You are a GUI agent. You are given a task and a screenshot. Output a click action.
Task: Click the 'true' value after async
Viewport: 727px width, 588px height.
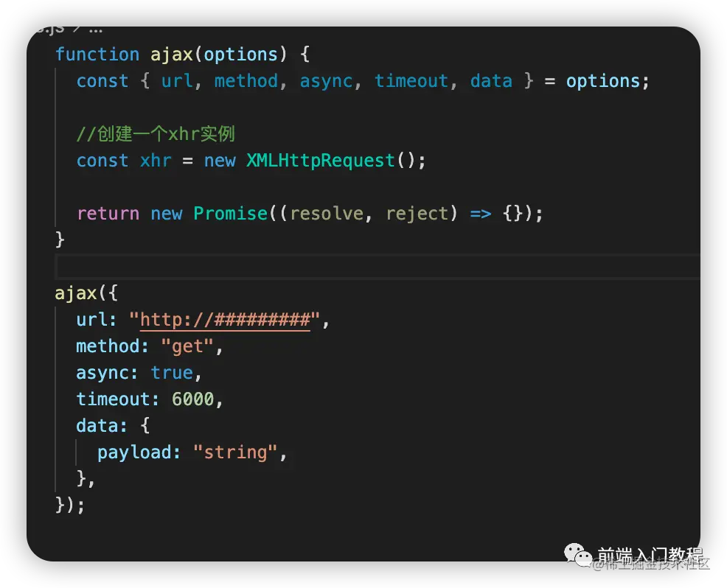(x=172, y=373)
